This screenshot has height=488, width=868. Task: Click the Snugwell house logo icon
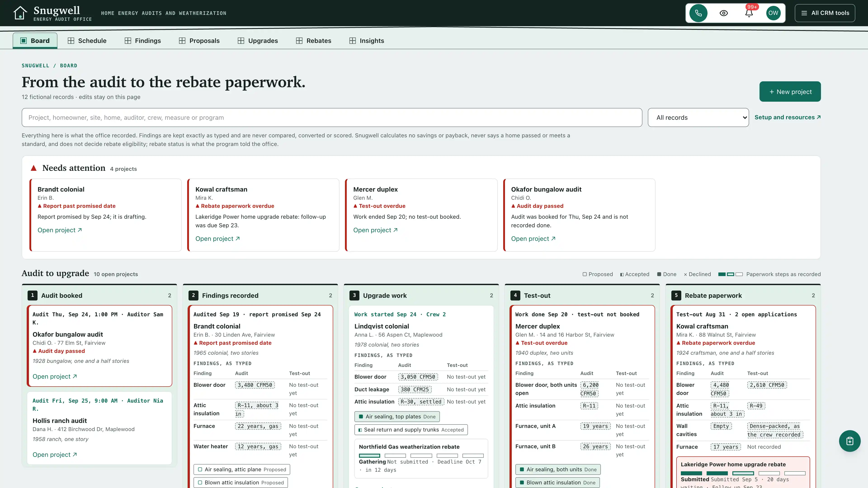pos(20,13)
